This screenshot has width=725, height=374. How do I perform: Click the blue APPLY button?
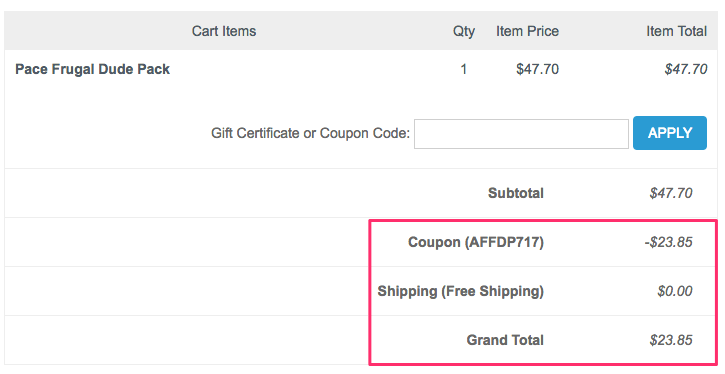coord(670,133)
